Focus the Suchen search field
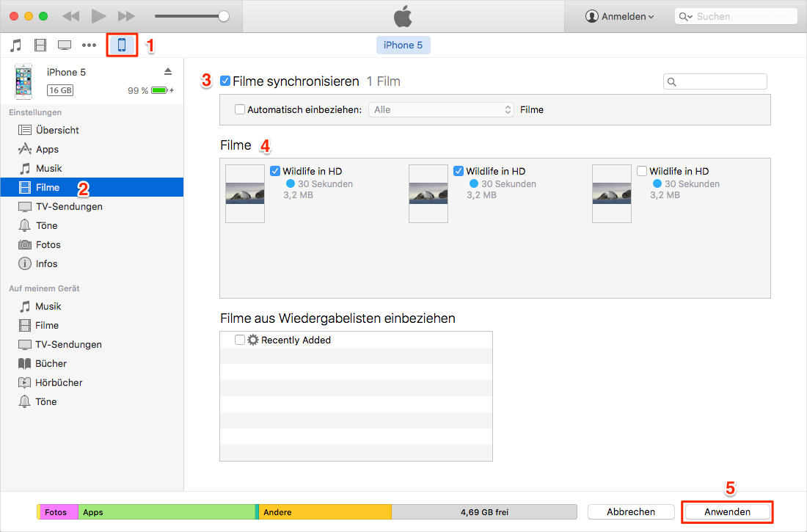Viewport: 807px width, 532px height. coord(736,16)
